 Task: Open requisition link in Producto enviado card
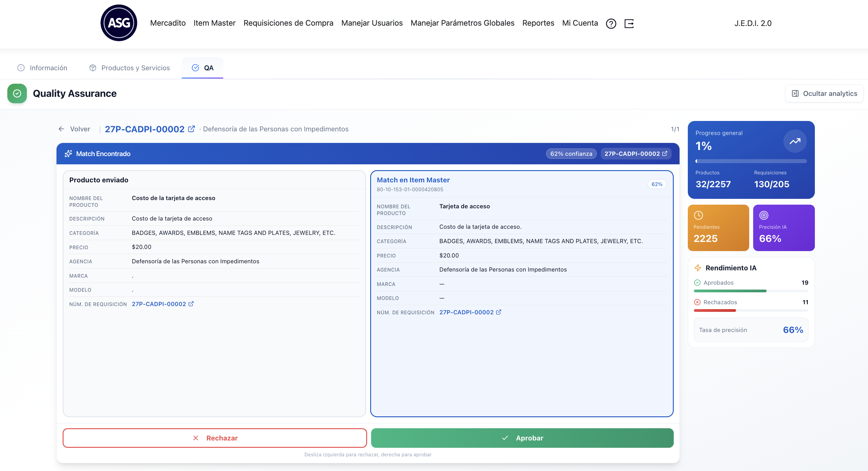162,304
